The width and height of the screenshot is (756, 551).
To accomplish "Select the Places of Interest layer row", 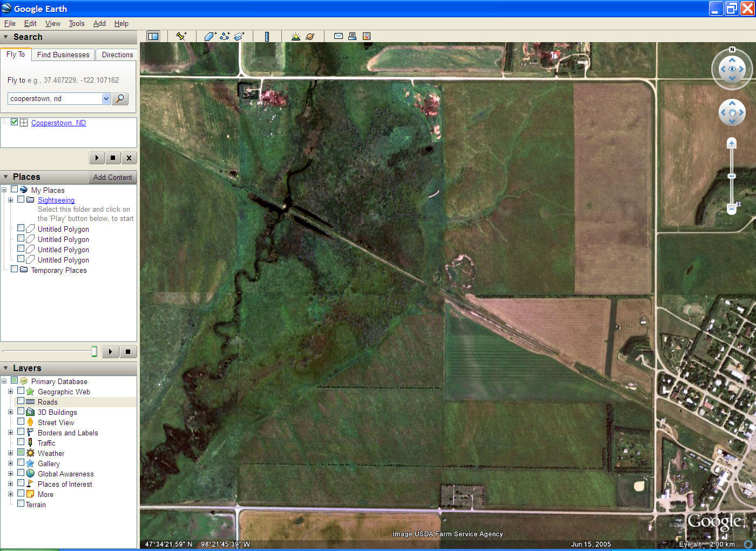I will [65, 484].
